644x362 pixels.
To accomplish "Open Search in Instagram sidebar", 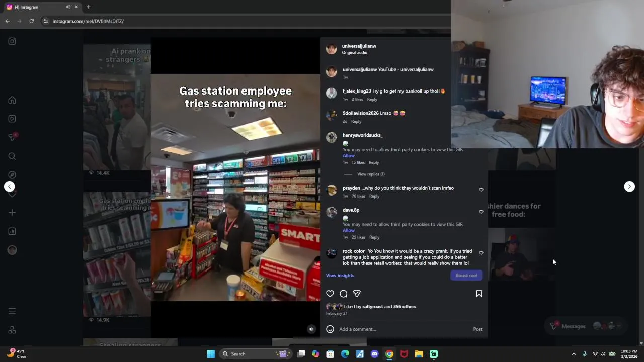I will pyautogui.click(x=12, y=156).
